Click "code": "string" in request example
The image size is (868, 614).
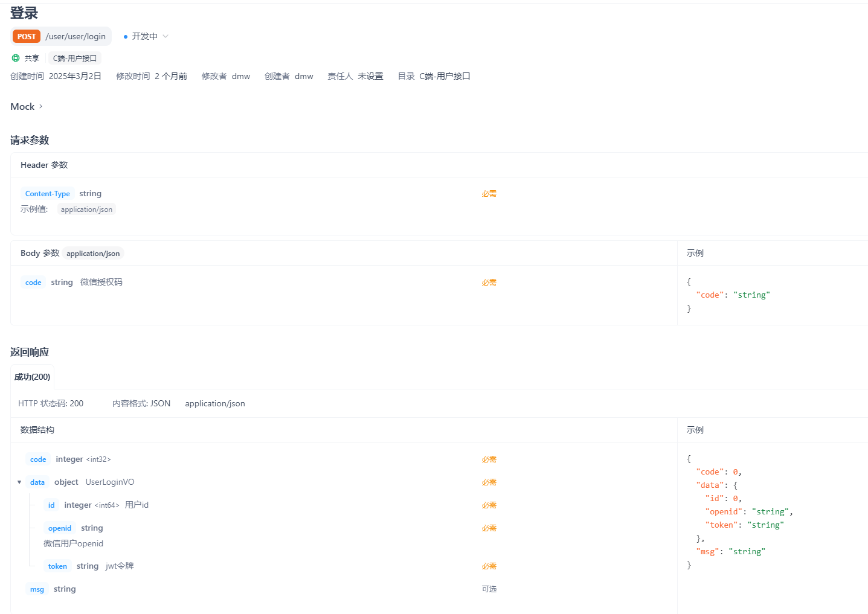click(733, 295)
